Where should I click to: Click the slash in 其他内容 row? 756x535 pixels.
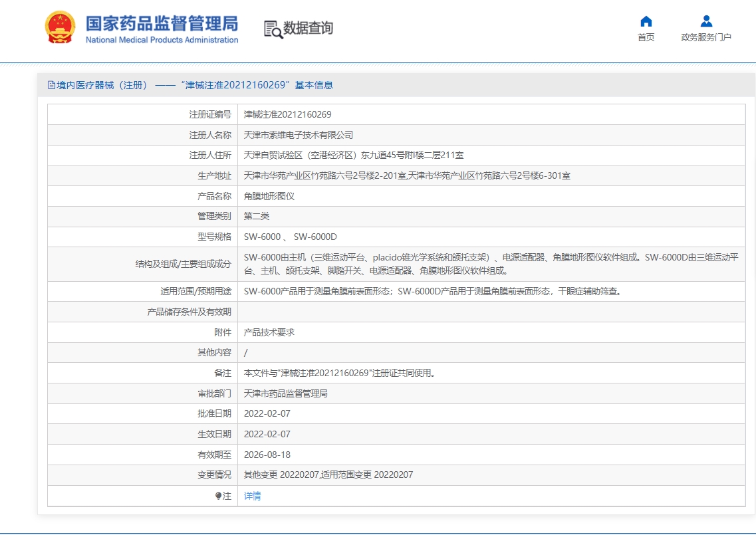[245, 353]
